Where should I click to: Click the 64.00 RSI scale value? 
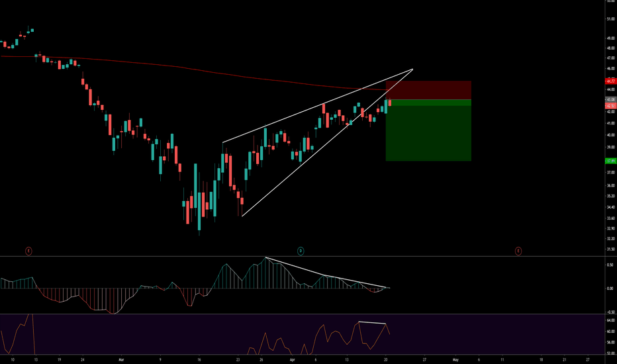click(610, 320)
